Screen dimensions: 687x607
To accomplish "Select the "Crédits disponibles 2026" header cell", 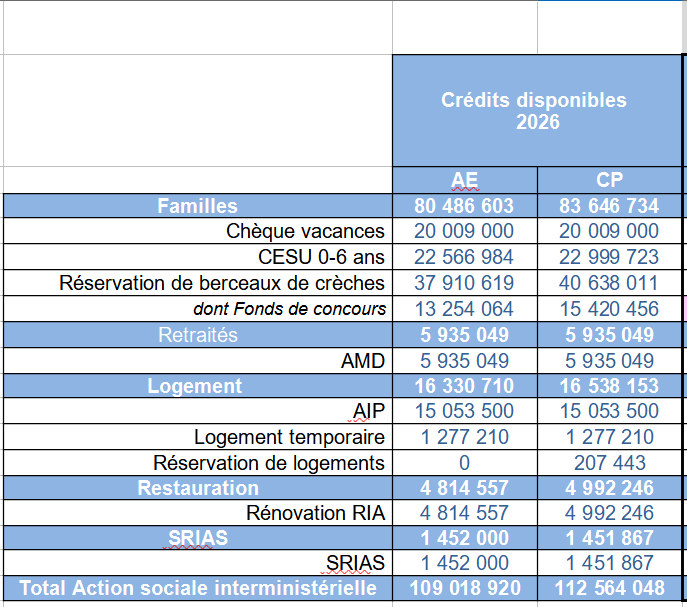I will tap(535, 111).
